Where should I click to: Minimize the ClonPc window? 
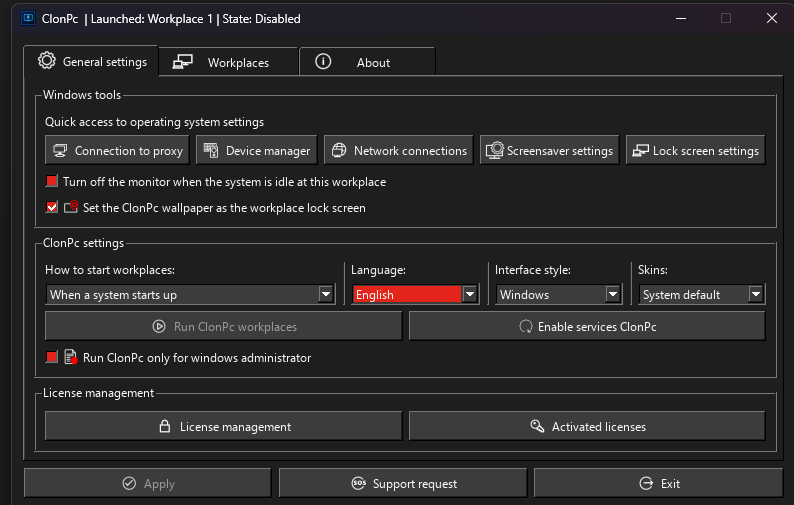(x=681, y=19)
